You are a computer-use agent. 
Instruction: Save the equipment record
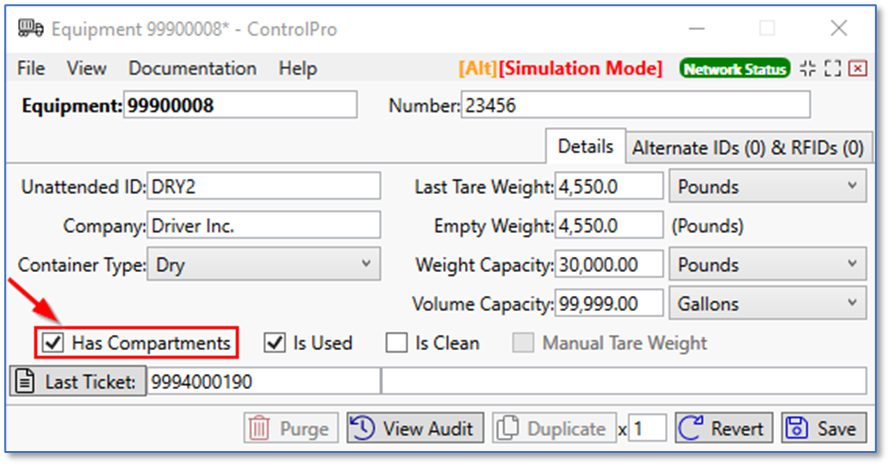click(x=824, y=428)
